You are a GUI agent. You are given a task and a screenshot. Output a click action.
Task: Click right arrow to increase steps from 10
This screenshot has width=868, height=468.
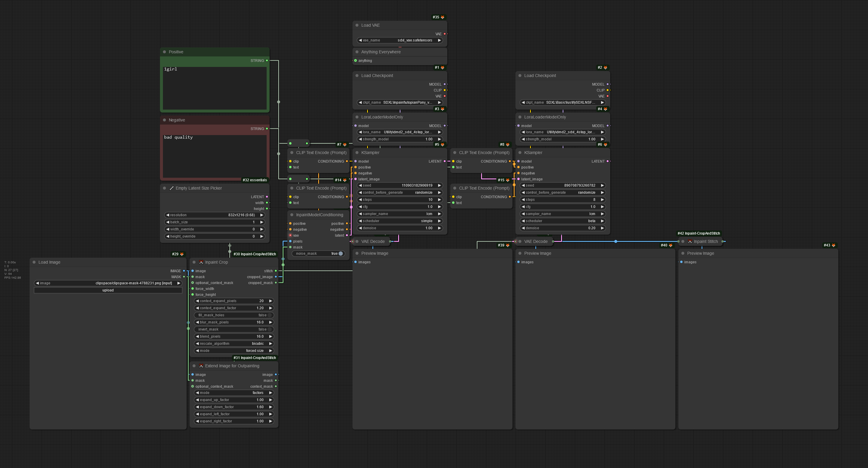[439, 200]
